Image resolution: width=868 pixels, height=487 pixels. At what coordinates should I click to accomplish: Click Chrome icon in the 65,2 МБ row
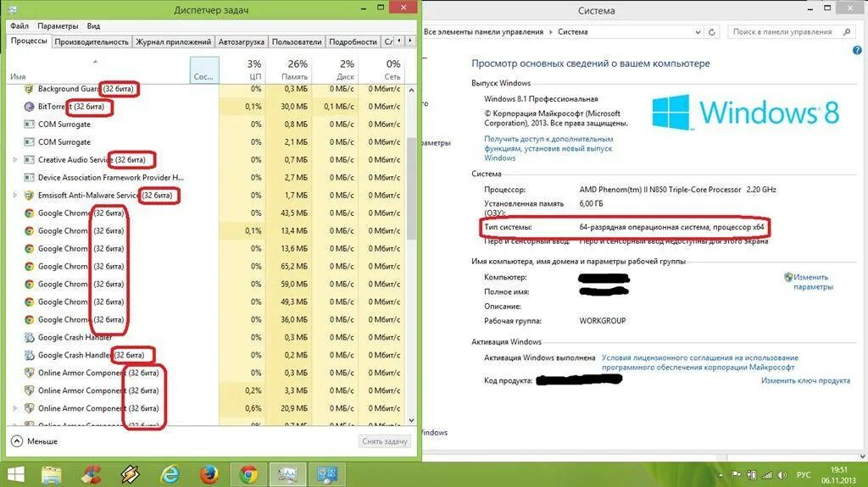coord(30,266)
